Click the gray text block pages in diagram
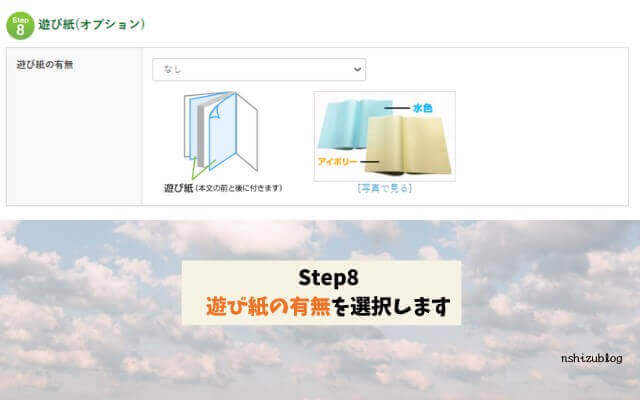640x400 pixels. pos(200,131)
